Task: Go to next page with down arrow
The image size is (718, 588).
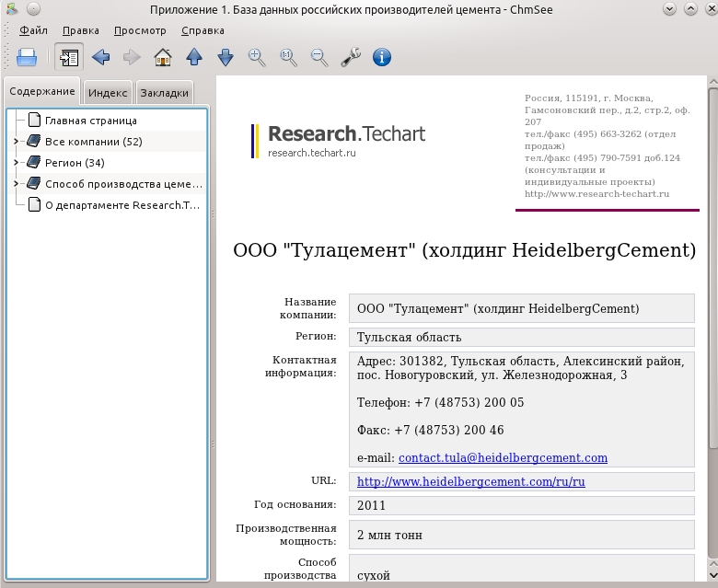Action: 226,58
